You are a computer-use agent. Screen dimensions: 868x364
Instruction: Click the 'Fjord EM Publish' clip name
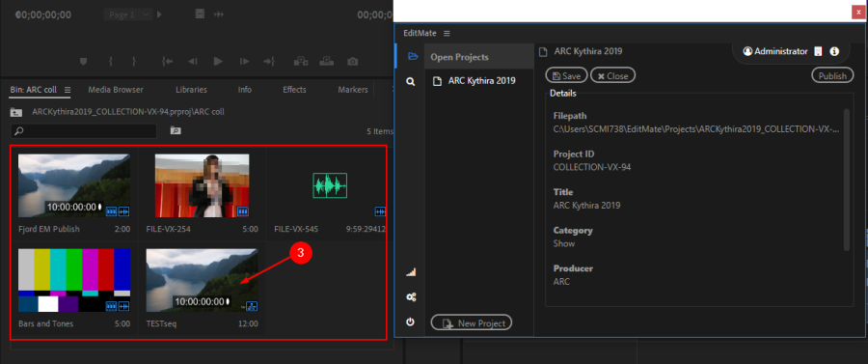49,229
